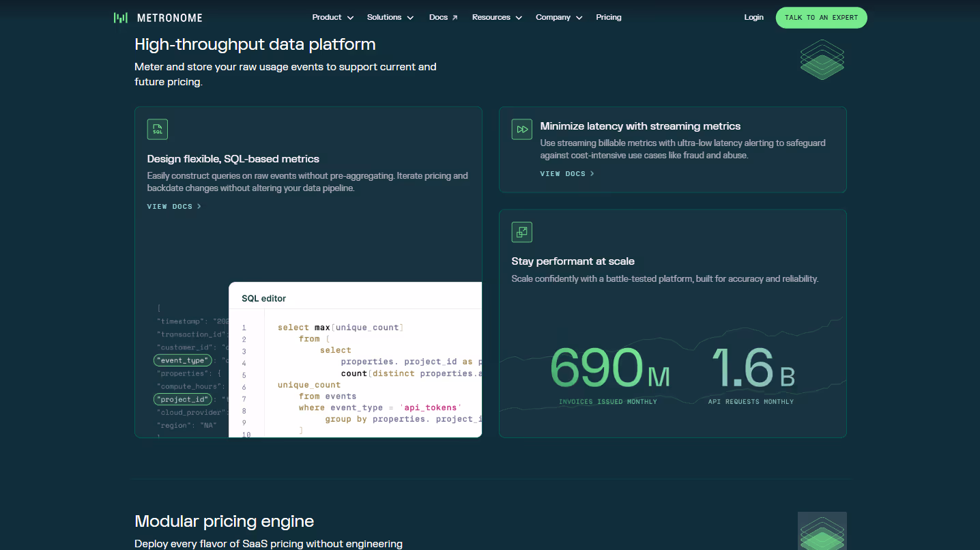
Task: Click the SQL editor panel title
Action: click(x=264, y=299)
